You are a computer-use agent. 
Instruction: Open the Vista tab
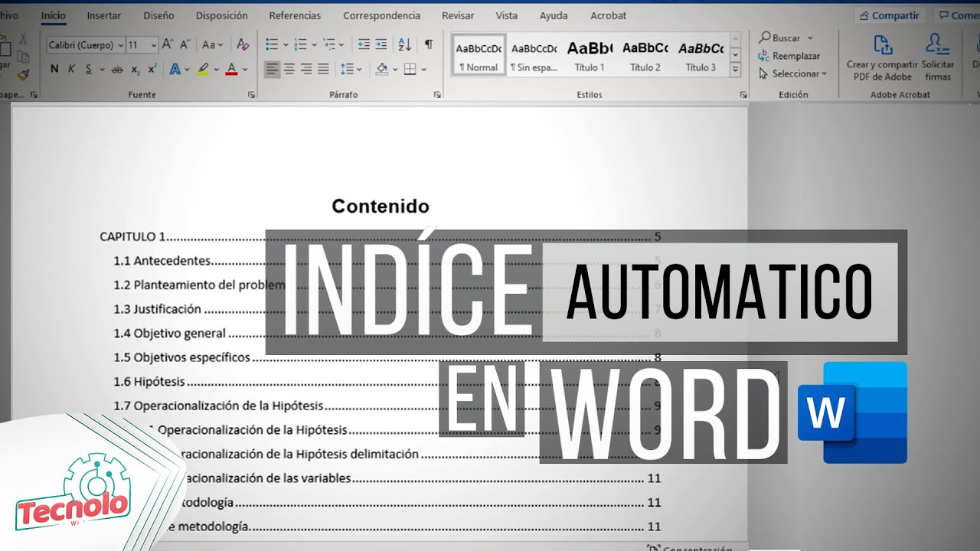click(506, 15)
